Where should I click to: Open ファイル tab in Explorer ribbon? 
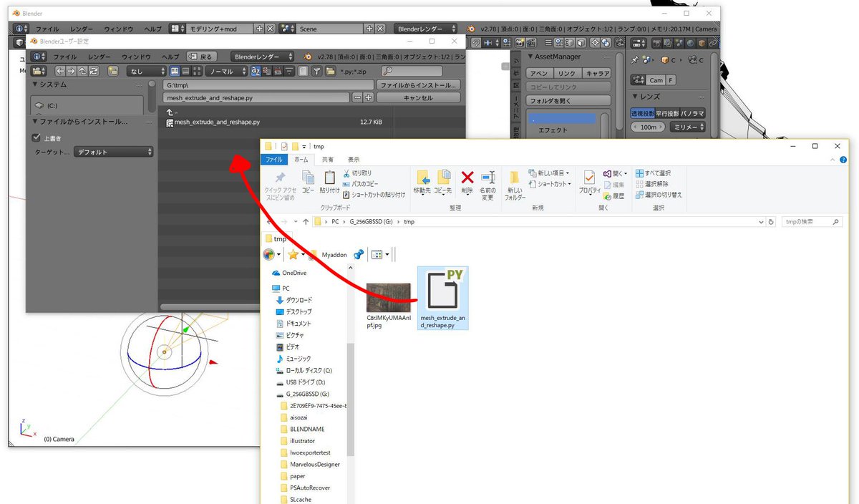[275, 160]
